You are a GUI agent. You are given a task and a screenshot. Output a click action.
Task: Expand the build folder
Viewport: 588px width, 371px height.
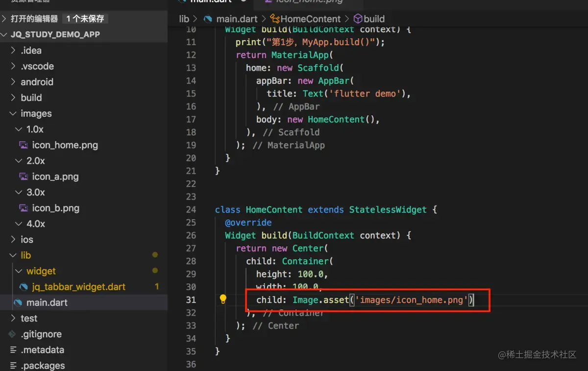tap(13, 98)
